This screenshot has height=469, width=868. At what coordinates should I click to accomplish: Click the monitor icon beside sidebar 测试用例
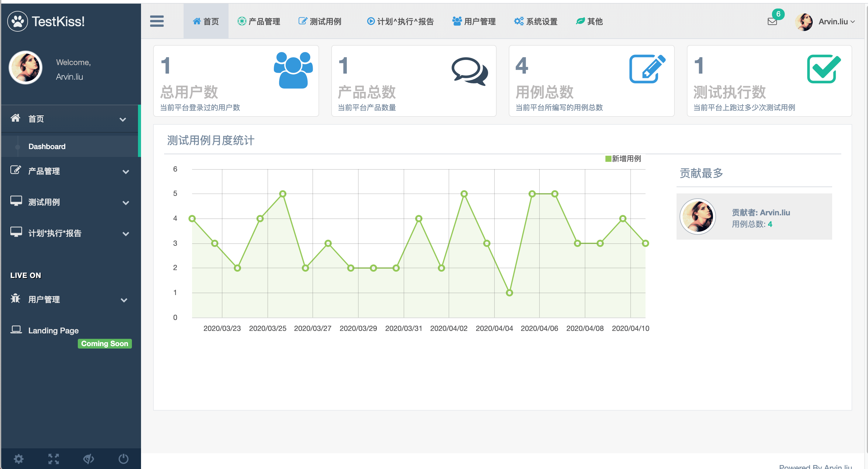coord(16,201)
